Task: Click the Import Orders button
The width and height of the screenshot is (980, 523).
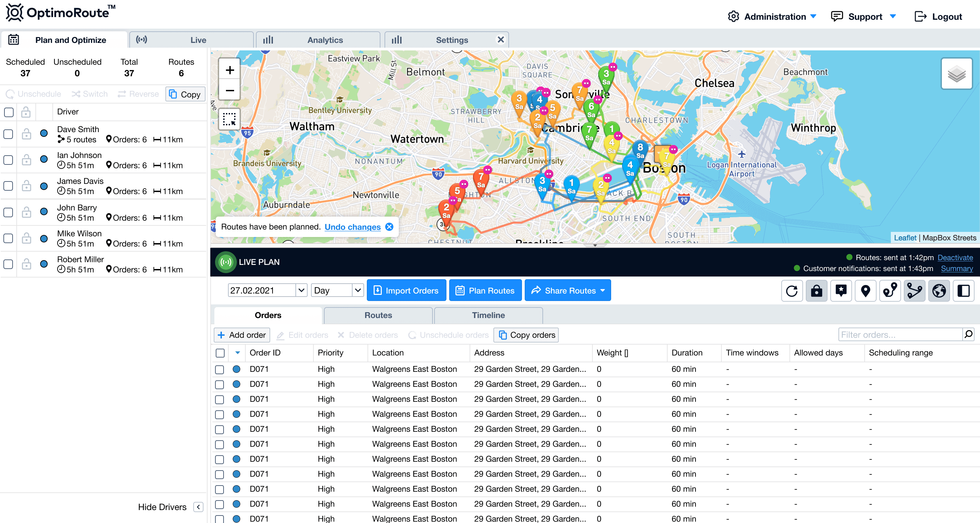Action: click(x=406, y=290)
